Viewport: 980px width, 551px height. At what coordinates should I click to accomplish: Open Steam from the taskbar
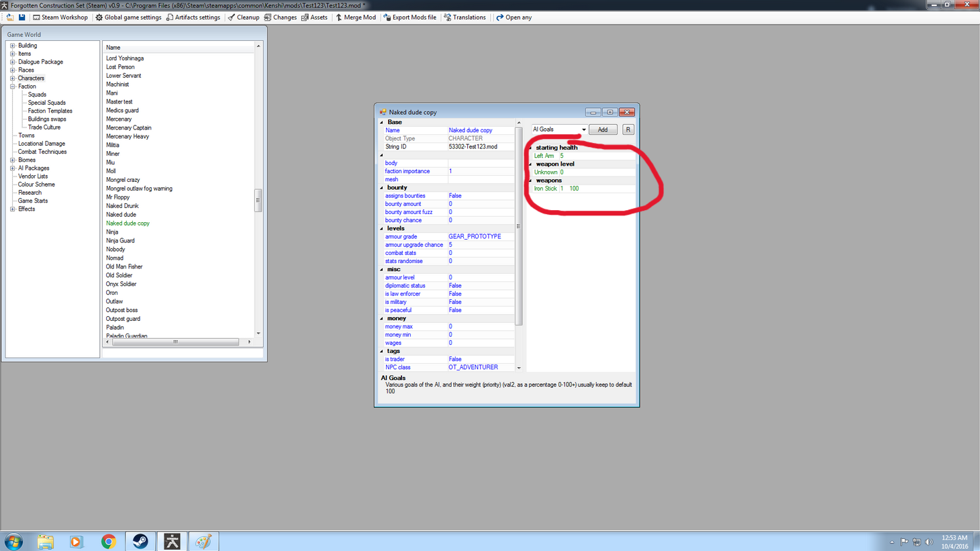coord(140,541)
